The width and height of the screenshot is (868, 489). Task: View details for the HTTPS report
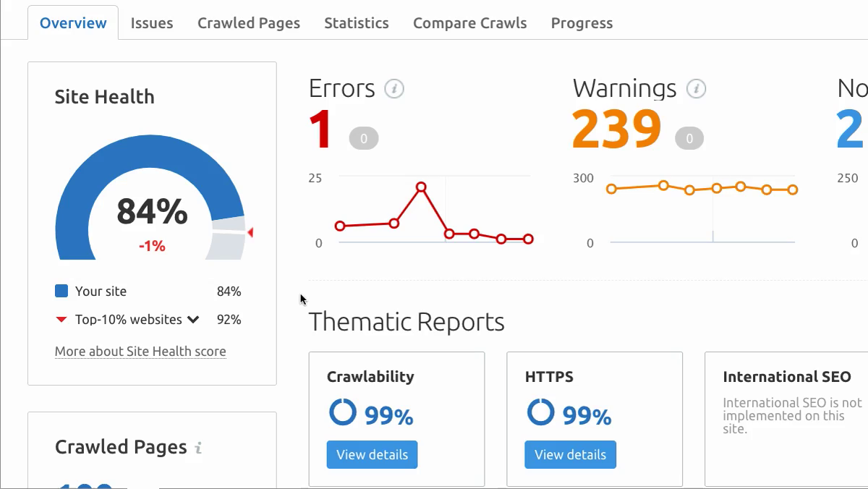570,454
